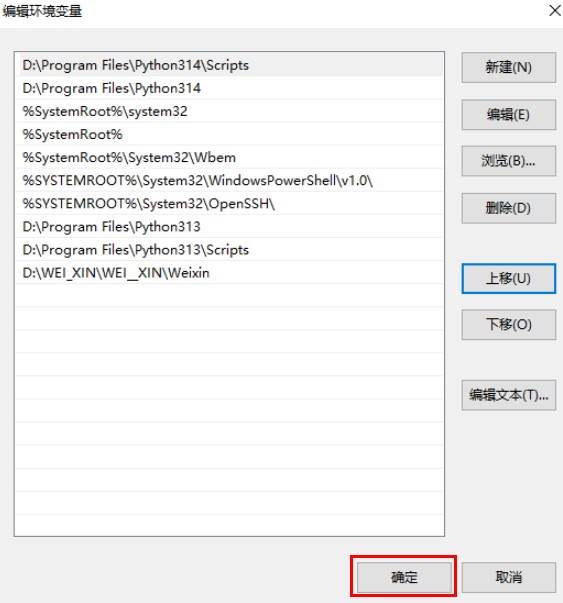Select the D:\Program Files\Python313\Scripts entry

click(x=229, y=250)
